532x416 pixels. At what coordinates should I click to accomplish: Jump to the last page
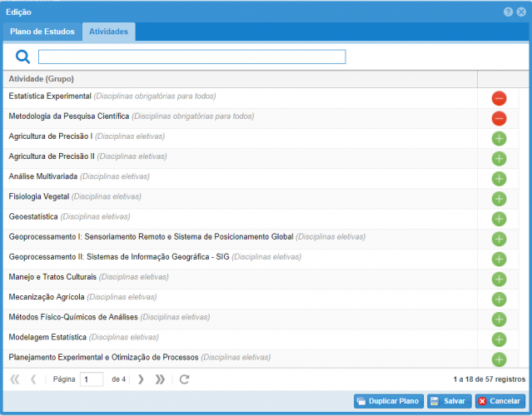tap(161, 379)
